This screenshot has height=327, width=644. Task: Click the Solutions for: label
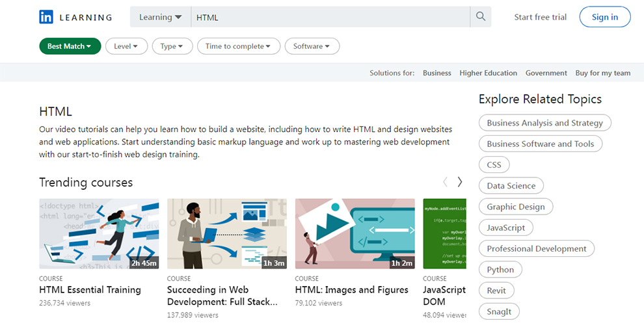pos(392,73)
